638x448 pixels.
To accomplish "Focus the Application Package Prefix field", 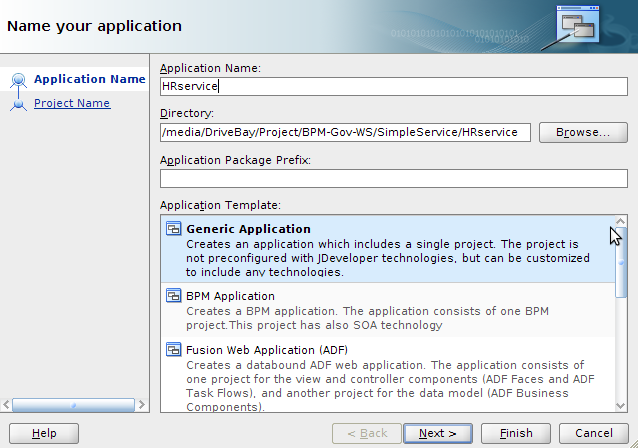I will point(393,178).
